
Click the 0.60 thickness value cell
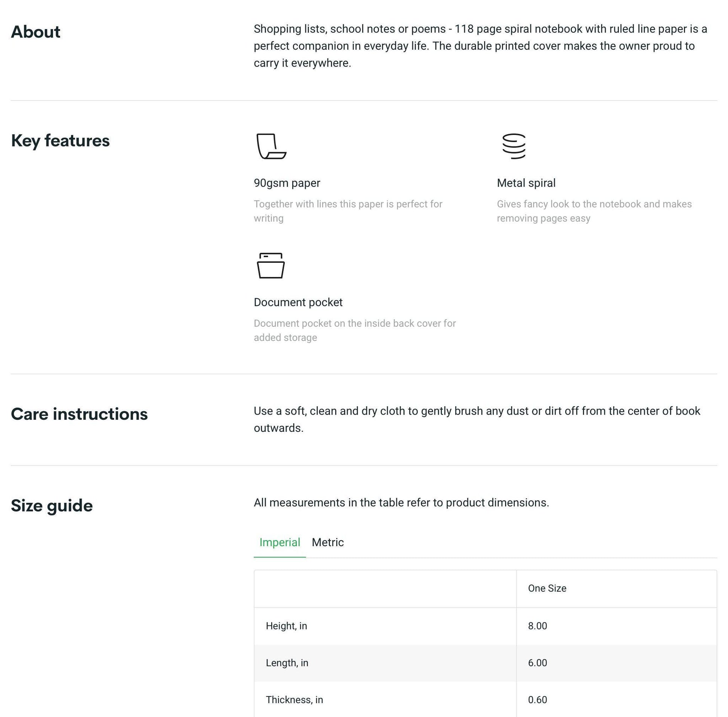pyautogui.click(x=616, y=699)
